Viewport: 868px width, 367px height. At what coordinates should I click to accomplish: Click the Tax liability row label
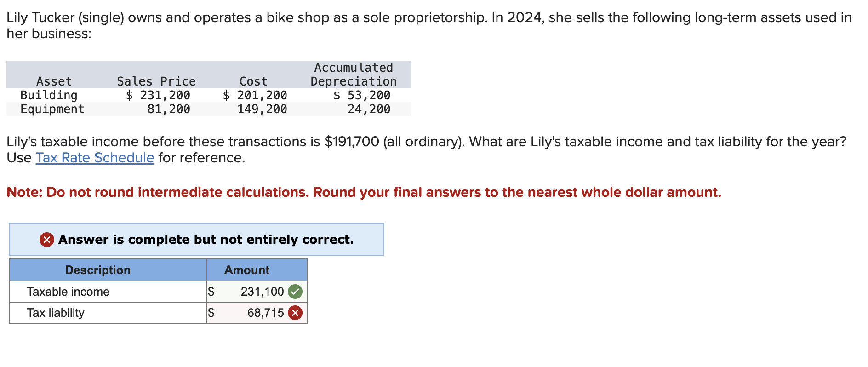point(56,313)
